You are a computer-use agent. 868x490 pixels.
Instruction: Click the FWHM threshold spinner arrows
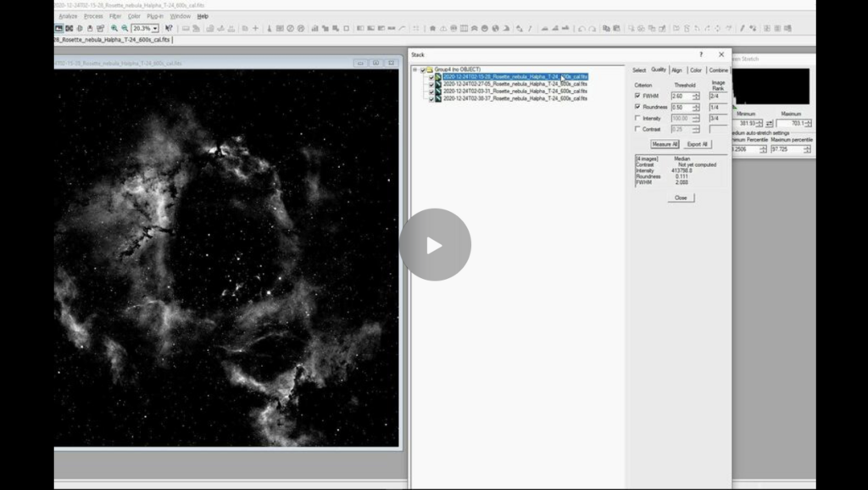click(696, 97)
